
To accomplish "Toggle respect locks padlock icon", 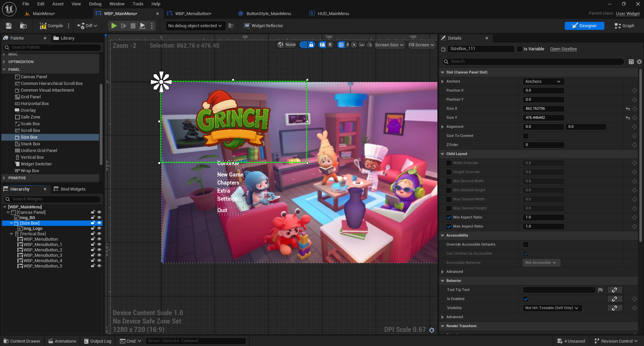I will tap(311, 45).
